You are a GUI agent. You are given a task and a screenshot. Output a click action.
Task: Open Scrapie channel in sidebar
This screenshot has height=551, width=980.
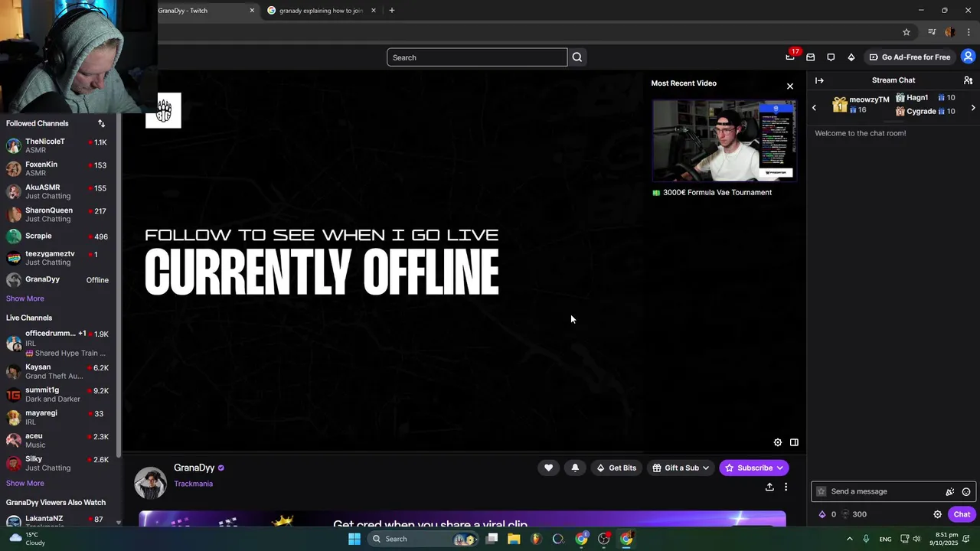[58, 236]
